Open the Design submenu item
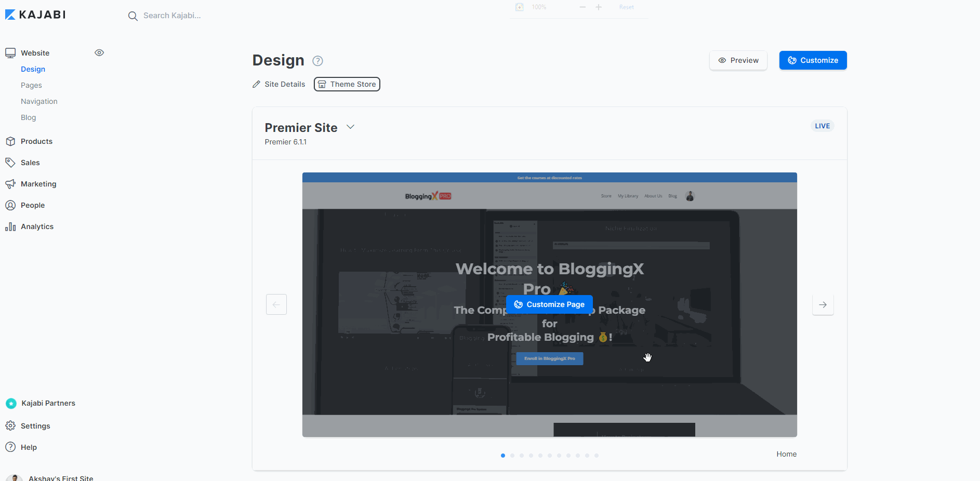 pos(33,69)
